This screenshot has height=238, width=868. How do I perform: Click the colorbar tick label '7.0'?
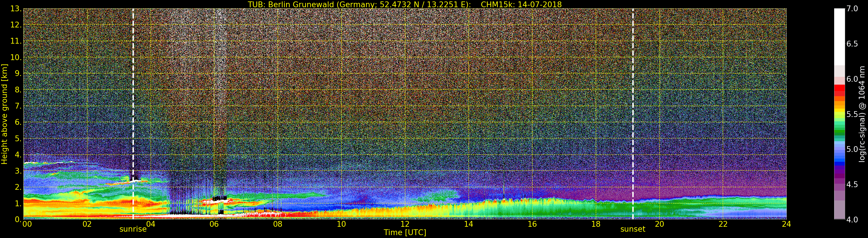click(852, 9)
